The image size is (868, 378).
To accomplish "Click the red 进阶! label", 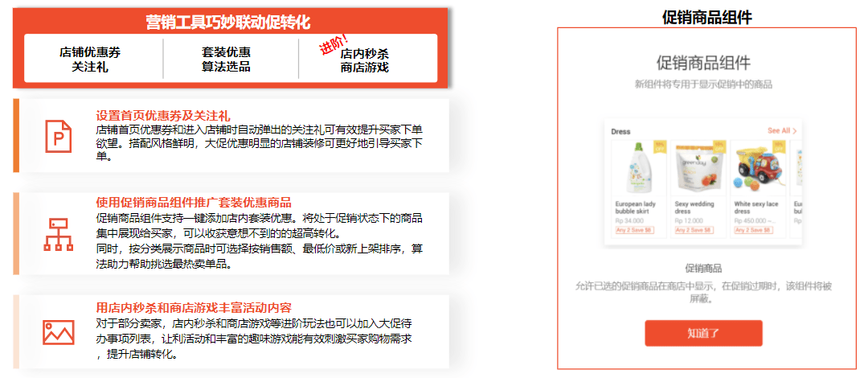I will point(334,43).
